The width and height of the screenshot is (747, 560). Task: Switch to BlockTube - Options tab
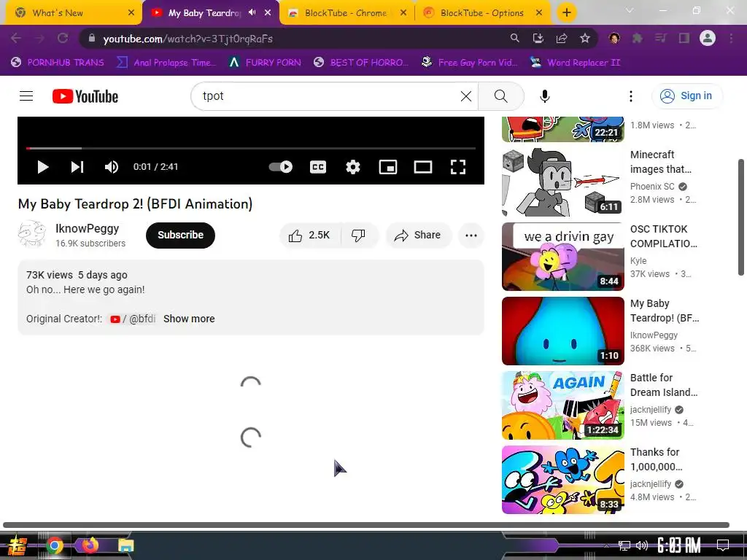[481, 13]
